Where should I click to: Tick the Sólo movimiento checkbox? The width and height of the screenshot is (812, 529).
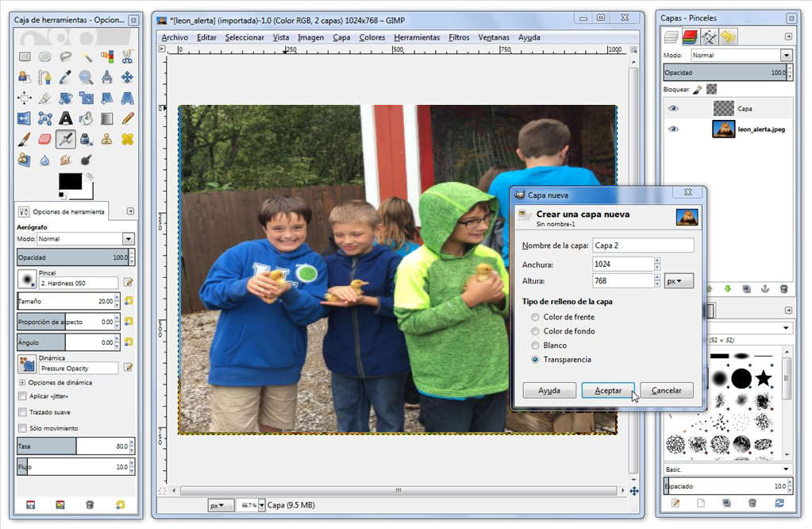click(x=22, y=428)
